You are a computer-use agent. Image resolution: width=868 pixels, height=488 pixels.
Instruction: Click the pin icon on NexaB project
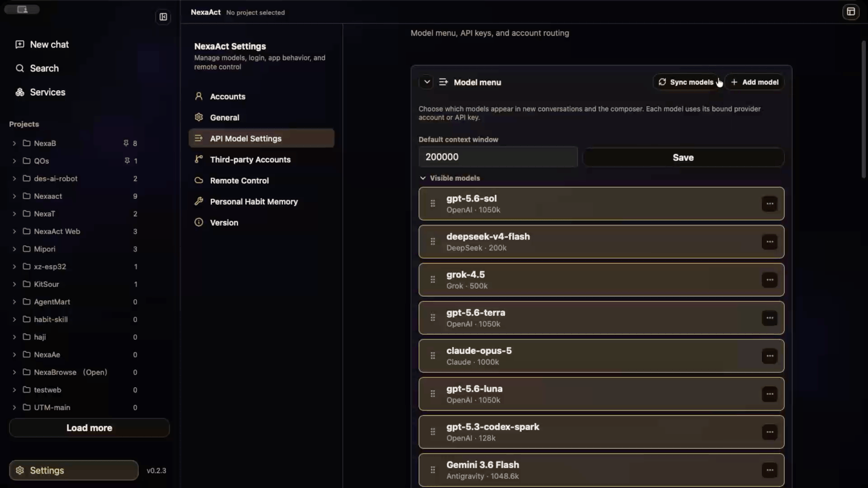pyautogui.click(x=126, y=143)
